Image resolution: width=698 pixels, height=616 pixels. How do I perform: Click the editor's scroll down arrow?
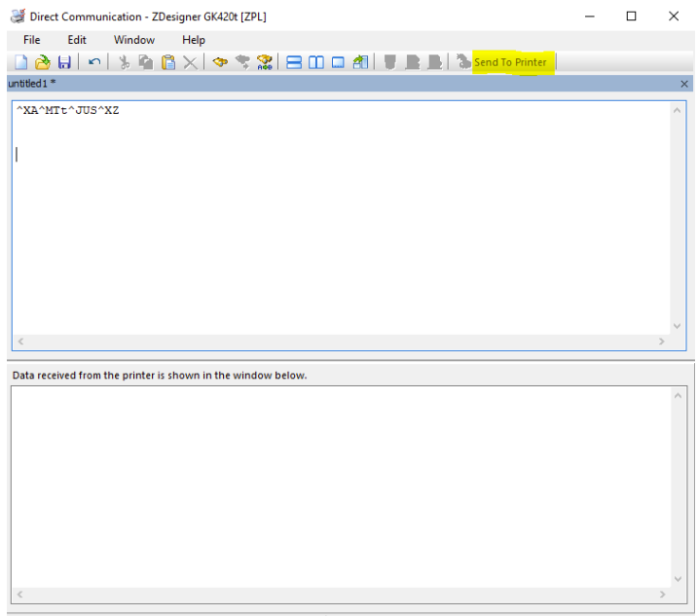(678, 326)
